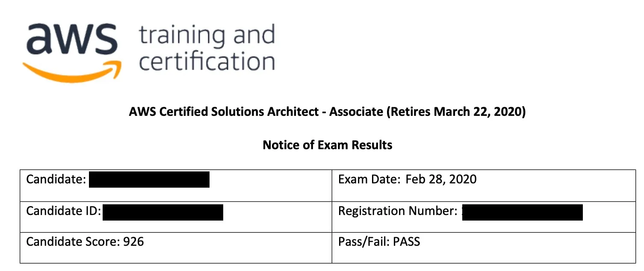This screenshot has height=271, width=644.
Task: Click the word "Associate" in the title
Action: 356,112
